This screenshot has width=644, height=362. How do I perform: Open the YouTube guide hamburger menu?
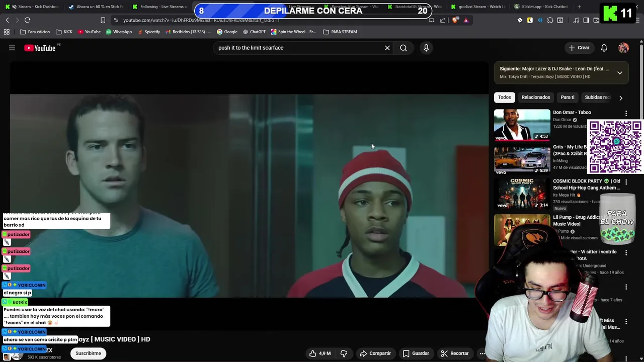12,48
